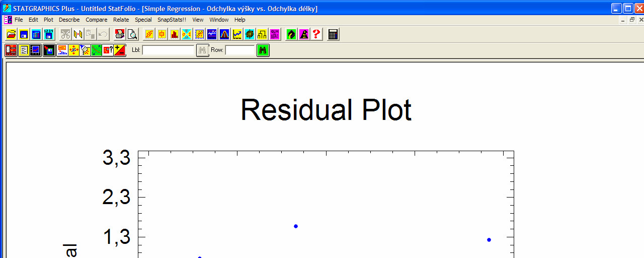Click the 3,3 y-axis label
The image size is (644, 258).
pos(116,158)
